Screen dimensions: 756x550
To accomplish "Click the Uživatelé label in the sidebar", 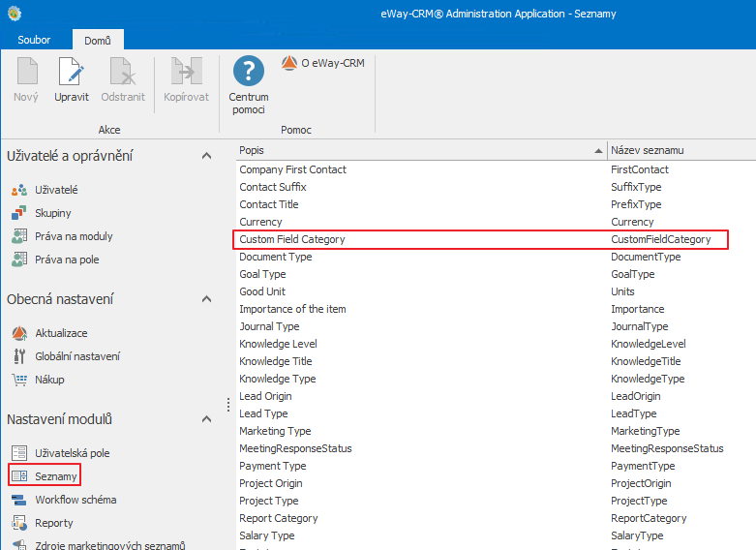I will pyautogui.click(x=56, y=190).
